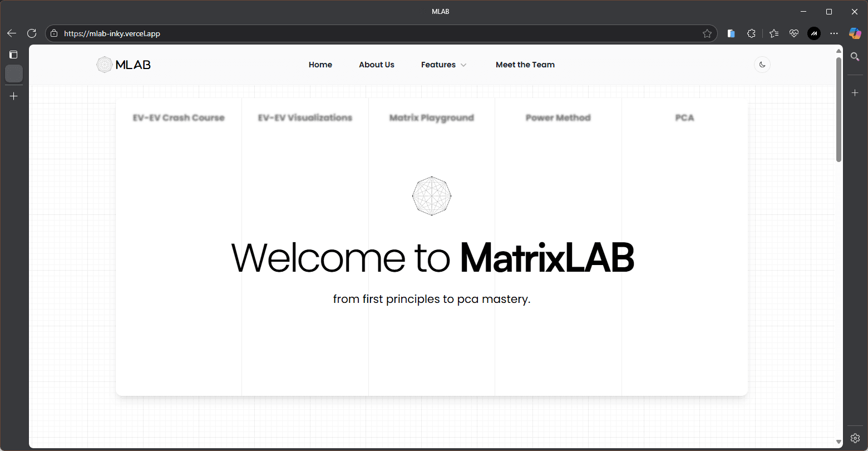The width and height of the screenshot is (868, 451).
Task: Open Copilot from the browser toolbar
Action: (855, 33)
